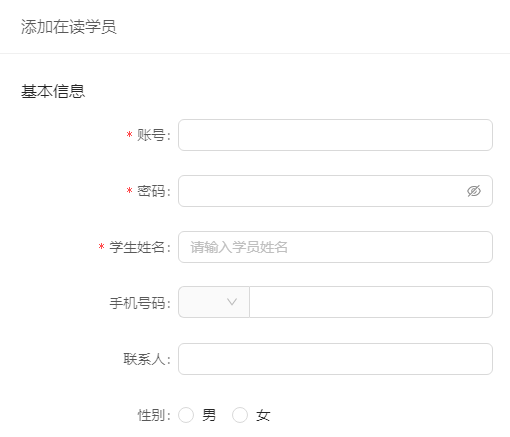
Task: Toggle password visibility eye icon
Action: tap(474, 191)
